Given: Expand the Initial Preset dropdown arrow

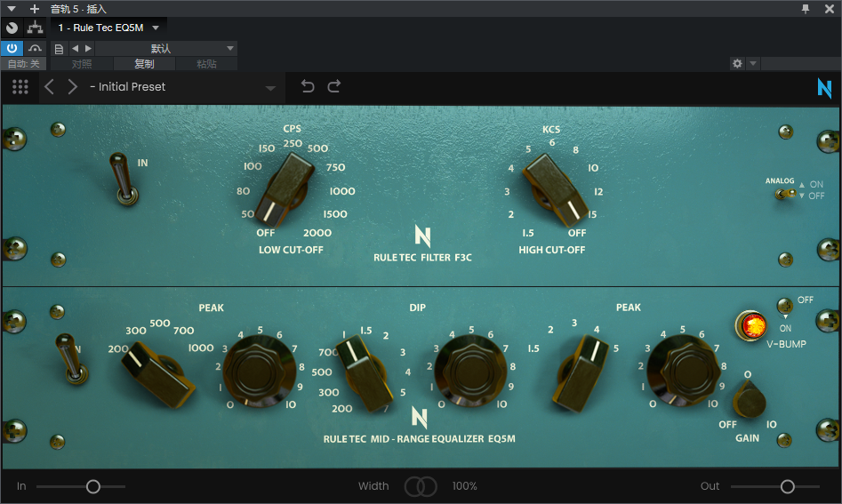Looking at the screenshot, I should [270, 88].
